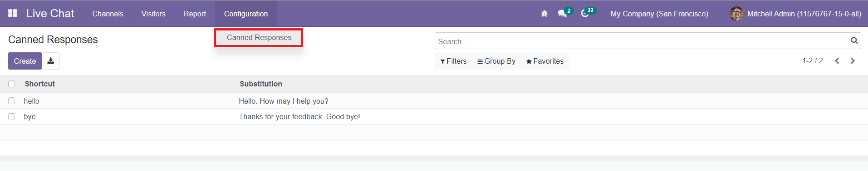This screenshot has height=171, width=868.
Task: Click the search magnifier icon
Action: [854, 40]
